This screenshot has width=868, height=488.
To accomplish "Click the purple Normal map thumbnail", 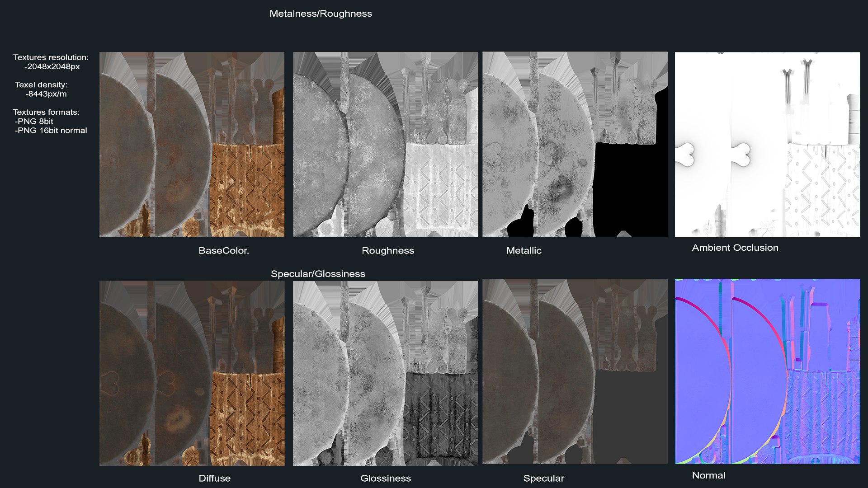I will pos(767,371).
